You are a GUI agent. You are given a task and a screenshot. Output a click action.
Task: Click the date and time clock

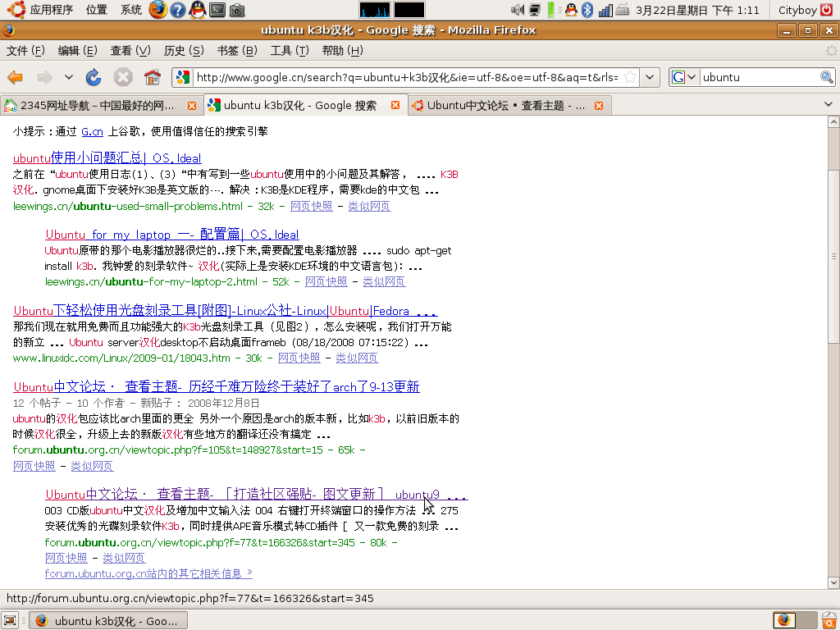coord(697,10)
